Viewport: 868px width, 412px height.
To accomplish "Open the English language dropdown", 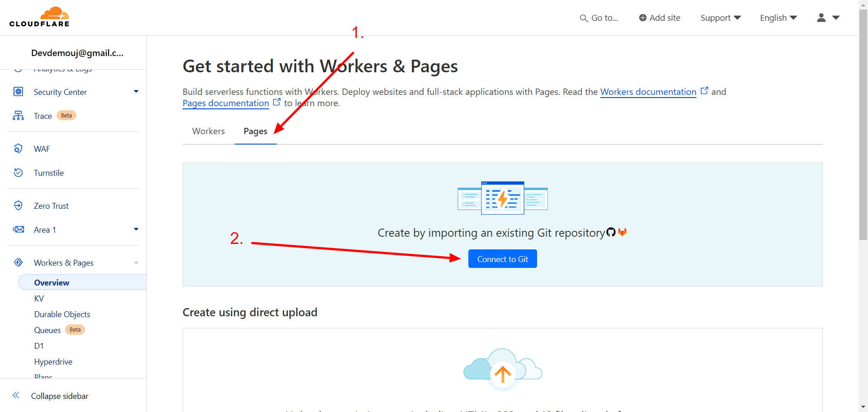I will (778, 18).
